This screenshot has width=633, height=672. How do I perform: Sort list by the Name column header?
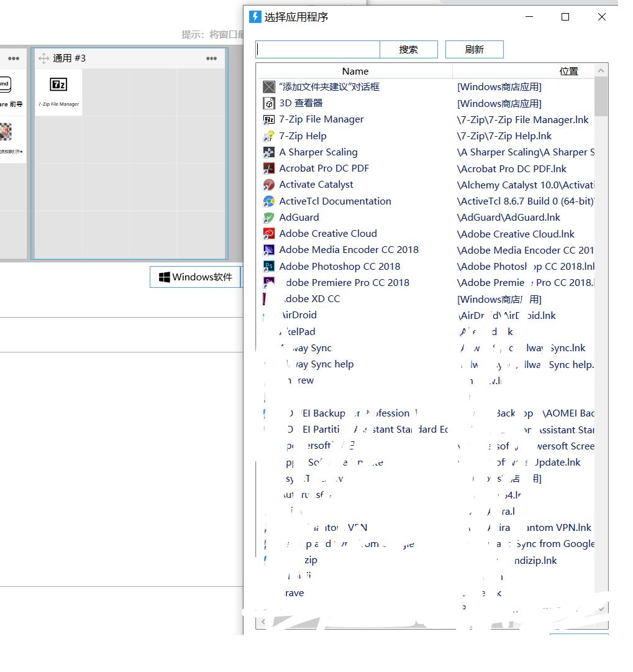point(355,71)
